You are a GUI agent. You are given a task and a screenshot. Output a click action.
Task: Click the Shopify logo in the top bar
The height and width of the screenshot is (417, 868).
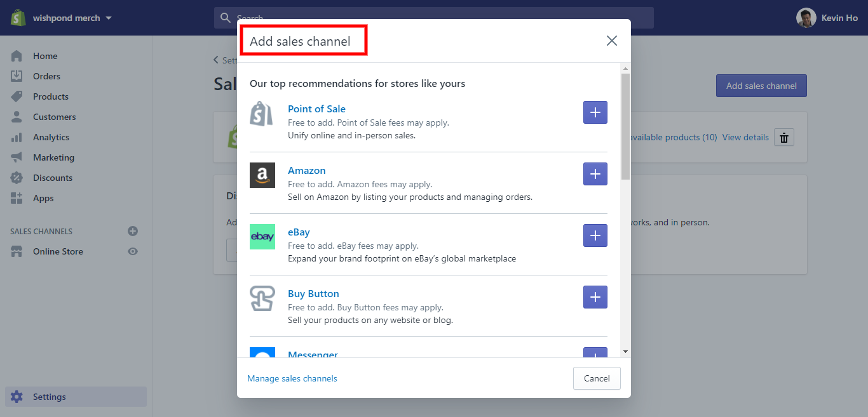tap(17, 18)
